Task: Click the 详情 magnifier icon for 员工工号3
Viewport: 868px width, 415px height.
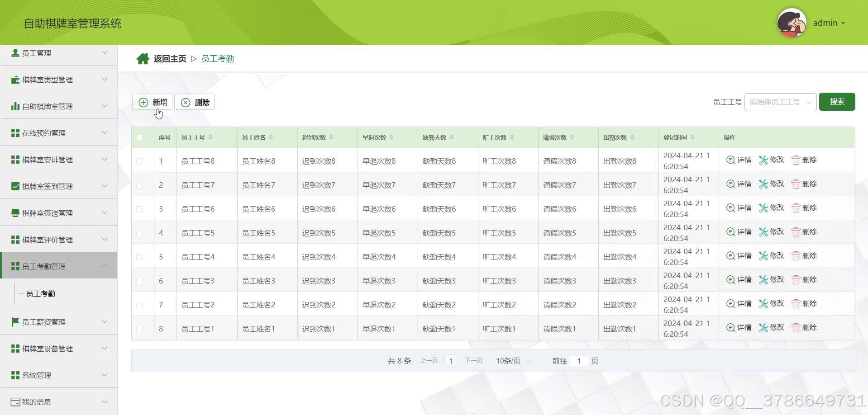Action: (730, 280)
